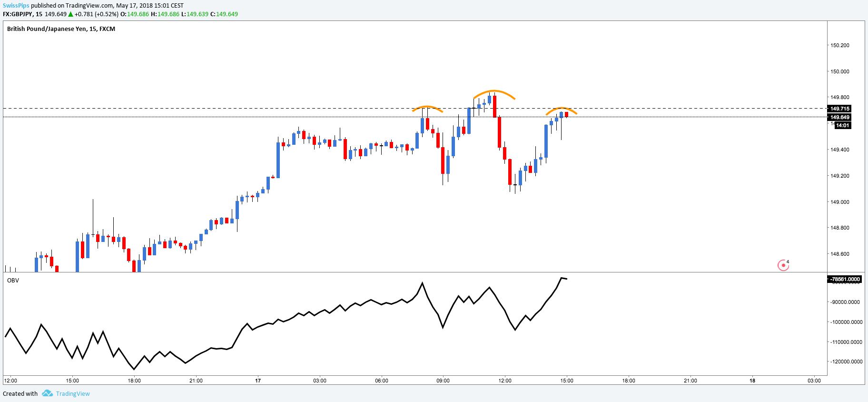Click the +0.781 (+0.52%) change text

click(97, 14)
